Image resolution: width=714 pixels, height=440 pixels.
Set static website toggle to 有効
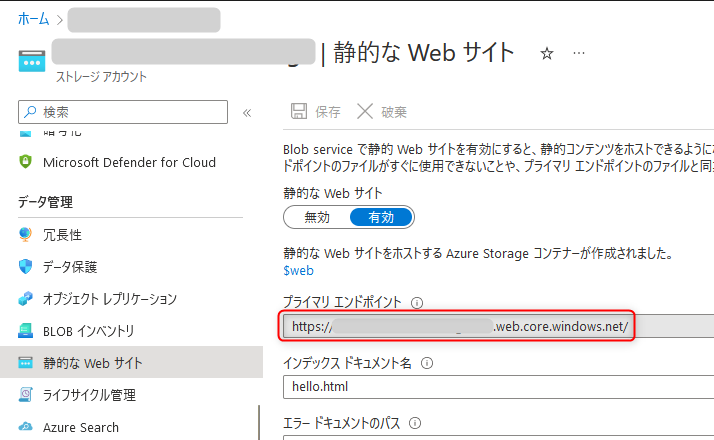click(x=381, y=217)
